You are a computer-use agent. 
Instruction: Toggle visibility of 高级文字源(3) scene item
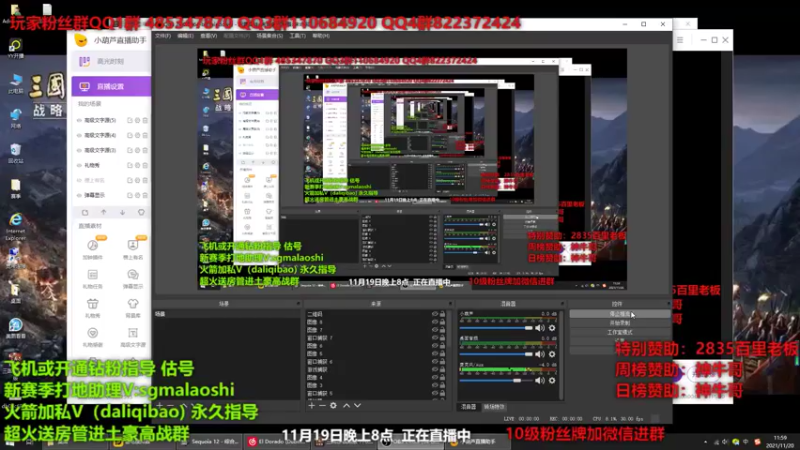pyautogui.click(x=79, y=150)
